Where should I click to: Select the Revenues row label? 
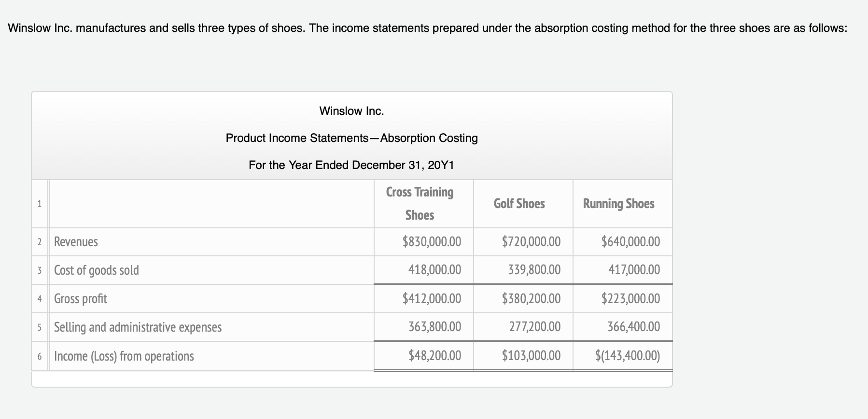pyautogui.click(x=76, y=241)
